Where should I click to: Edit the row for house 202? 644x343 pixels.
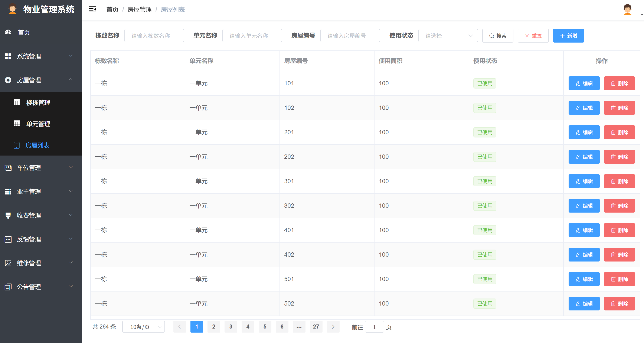pos(584,157)
